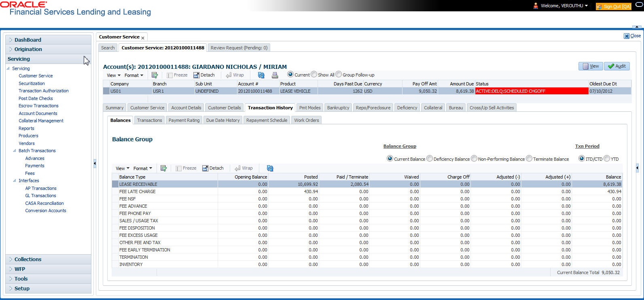
Task: Select the Show All radio button
Action: [x=314, y=74]
